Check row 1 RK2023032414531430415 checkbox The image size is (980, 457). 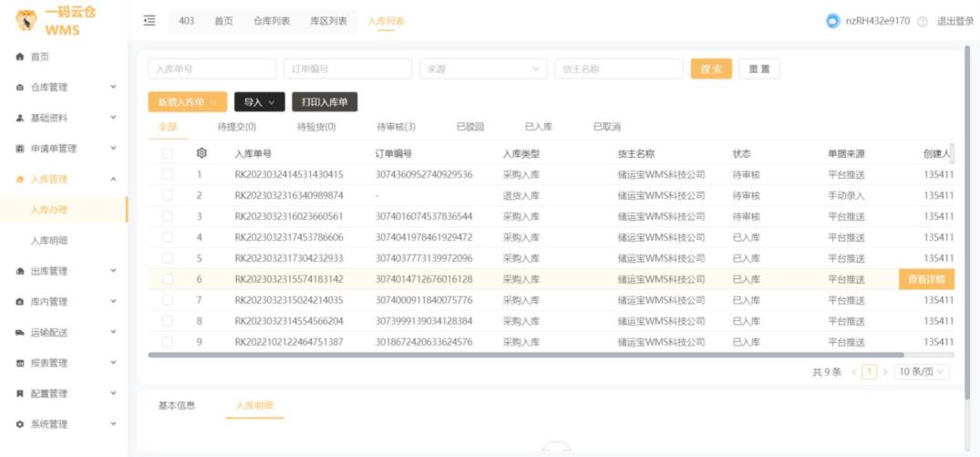click(167, 175)
